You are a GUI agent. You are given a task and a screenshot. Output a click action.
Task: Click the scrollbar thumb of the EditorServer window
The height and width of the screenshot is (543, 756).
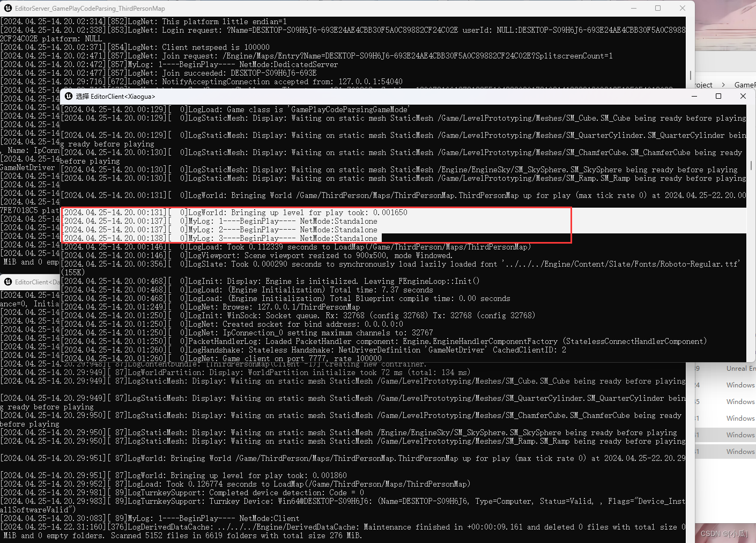[691, 76]
